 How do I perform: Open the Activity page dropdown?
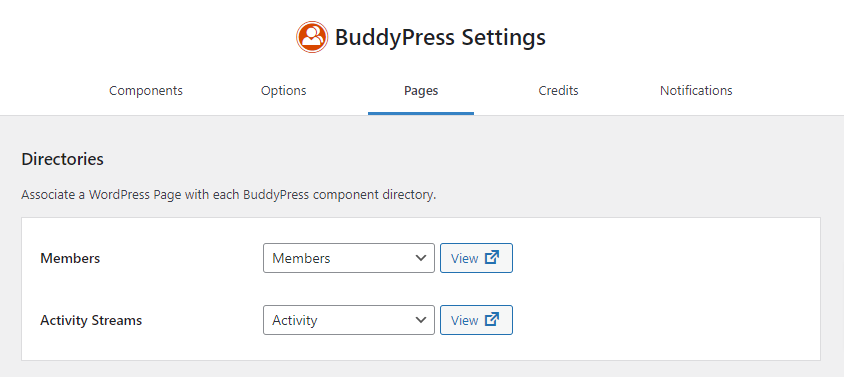[349, 320]
